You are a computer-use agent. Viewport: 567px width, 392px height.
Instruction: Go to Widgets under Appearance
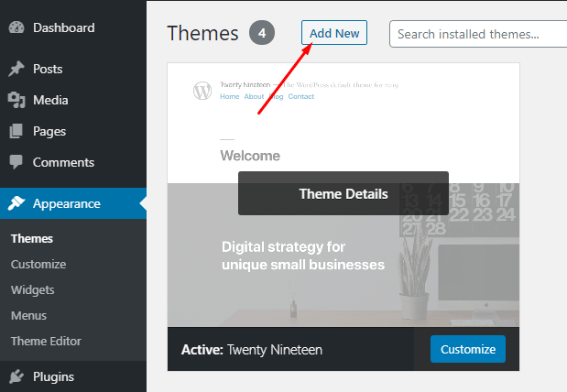[x=33, y=290]
